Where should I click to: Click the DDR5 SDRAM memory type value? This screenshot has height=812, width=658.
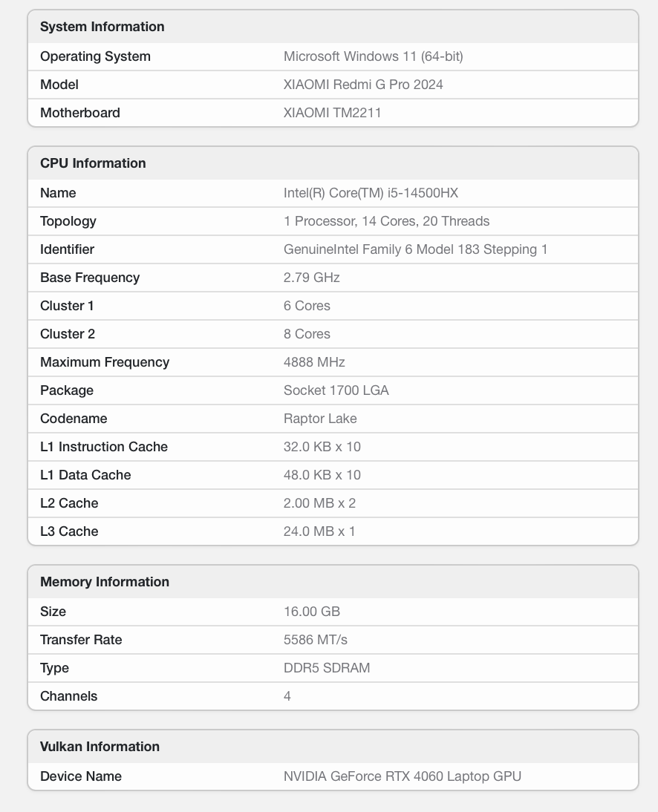(x=327, y=668)
